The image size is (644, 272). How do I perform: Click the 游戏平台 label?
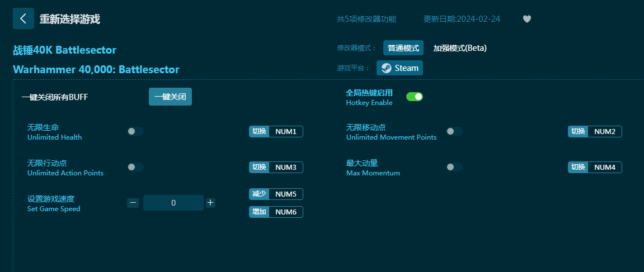pos(354,68)
